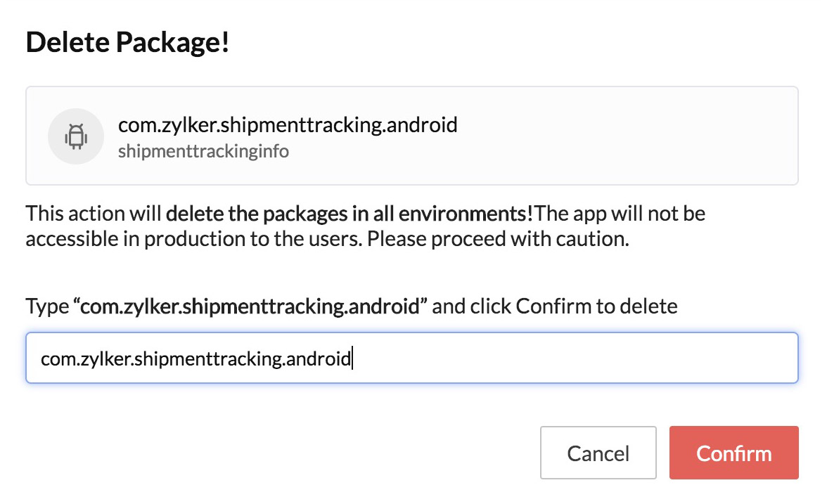Tap the gray circular icon background
The width and height of the screenshot is (827, 504).
pyautogui.click(x=63, y=148)
